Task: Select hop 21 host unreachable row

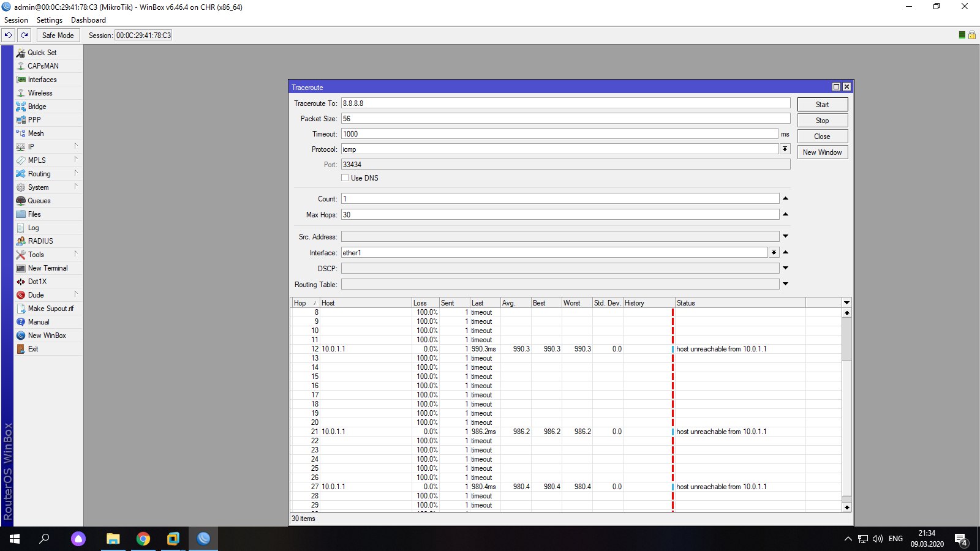Action: pyautogui.click(x=566, y=432)
